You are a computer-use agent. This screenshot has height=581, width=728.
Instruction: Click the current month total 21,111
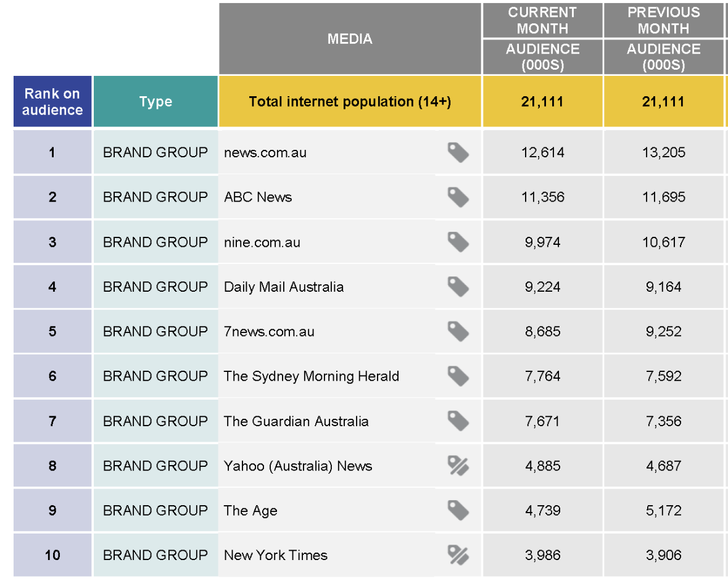pos(542,101)
